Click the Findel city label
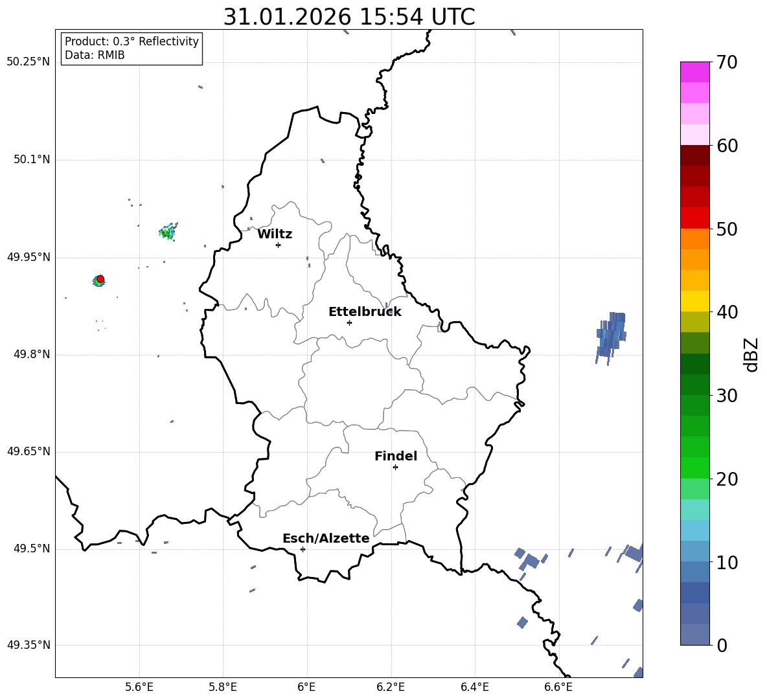This screenshot has width=767, height=700. tap(396, 456)
